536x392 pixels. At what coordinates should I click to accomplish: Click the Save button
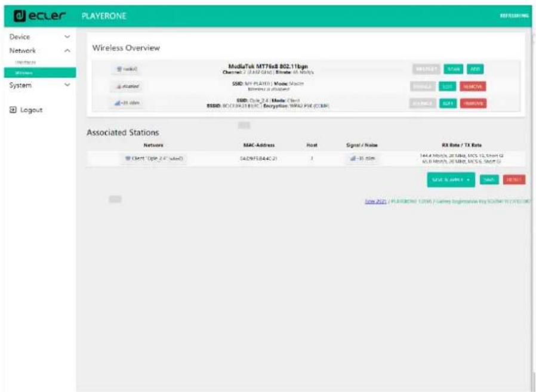coord(489,180)
